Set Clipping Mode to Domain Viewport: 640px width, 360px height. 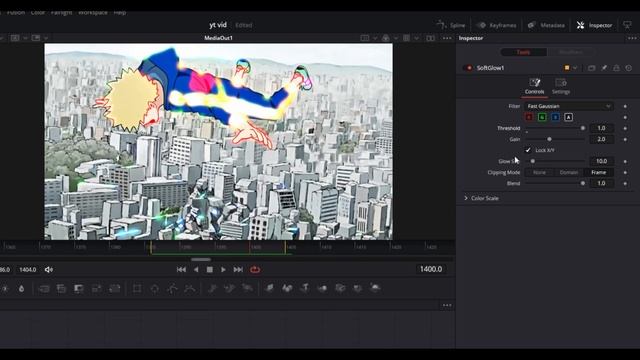569,172
